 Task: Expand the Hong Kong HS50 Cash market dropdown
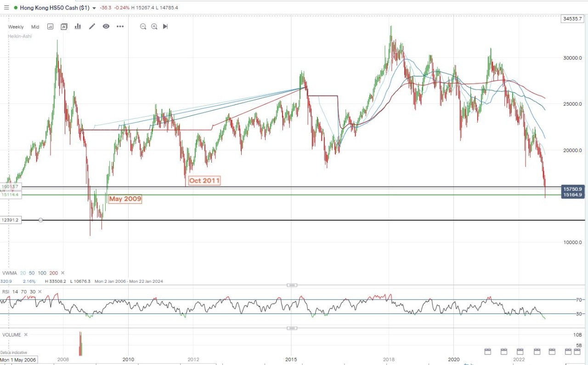[x=95, y=8]
